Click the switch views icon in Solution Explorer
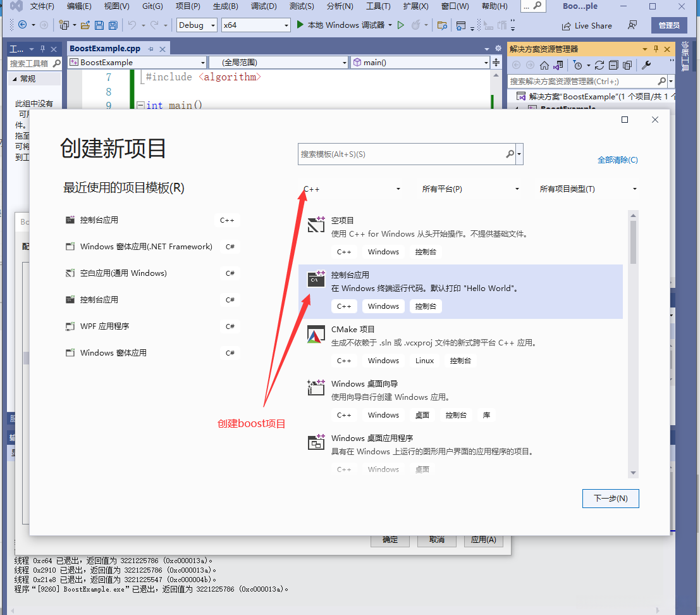 point(558,65)
